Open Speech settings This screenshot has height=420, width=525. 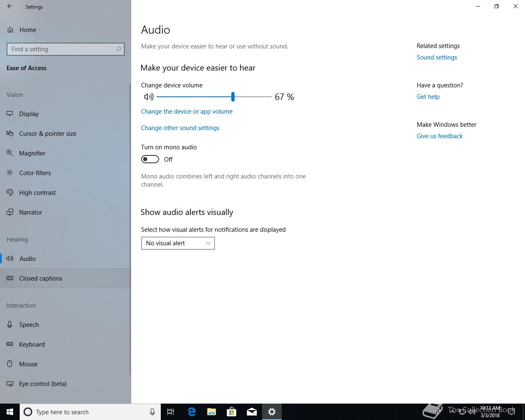[66, 325]
